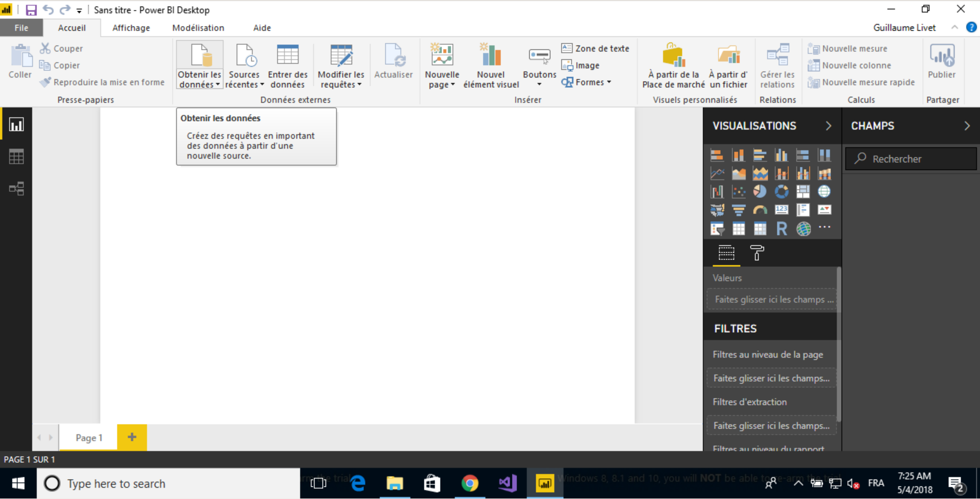Switch to Relationships view in left sidebar
The image size is (980, 499).
click(x=16, y=189)
